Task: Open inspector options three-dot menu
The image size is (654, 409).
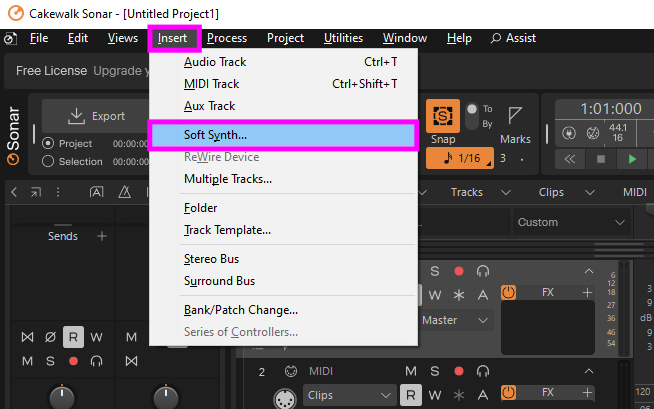Action: [x=58, y=192]
